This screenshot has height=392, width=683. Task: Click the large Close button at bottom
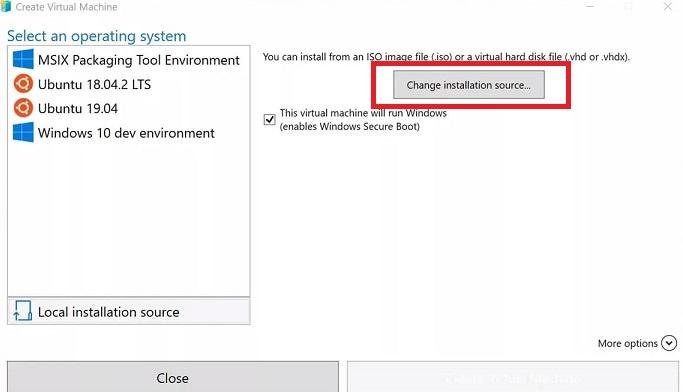coord(172,377)
